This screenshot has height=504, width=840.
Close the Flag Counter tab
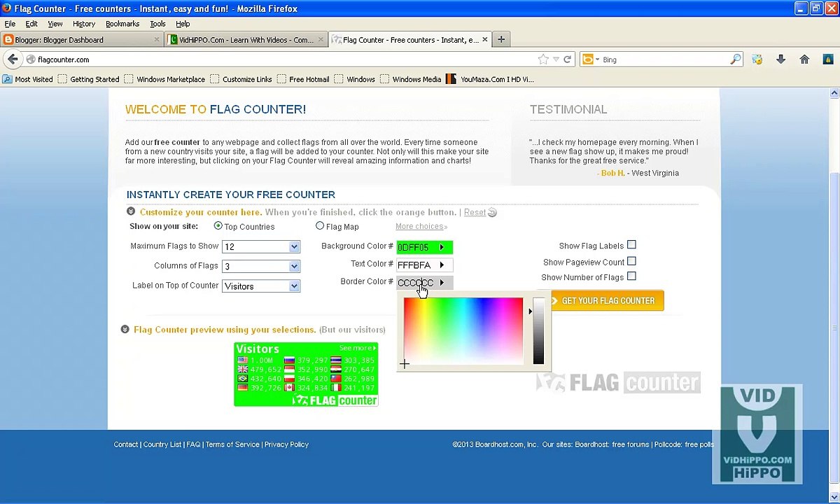(x=484, y=40)
